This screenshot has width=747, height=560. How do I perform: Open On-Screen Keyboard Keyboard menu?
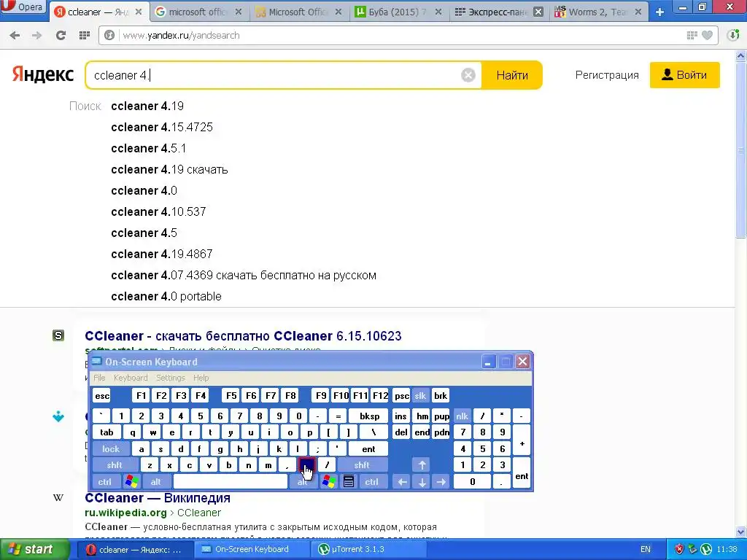pos(131,378)
